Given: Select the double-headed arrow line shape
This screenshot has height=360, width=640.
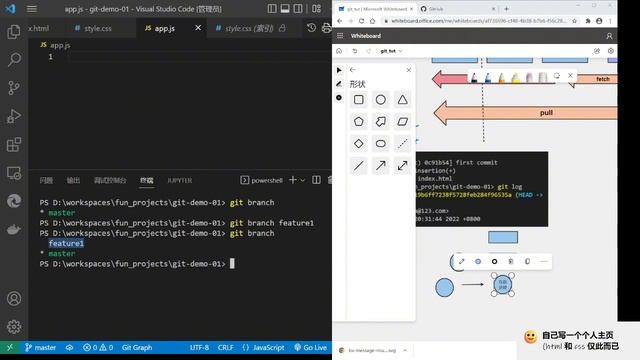Looking at the screenshot, I should coord(403,166).
